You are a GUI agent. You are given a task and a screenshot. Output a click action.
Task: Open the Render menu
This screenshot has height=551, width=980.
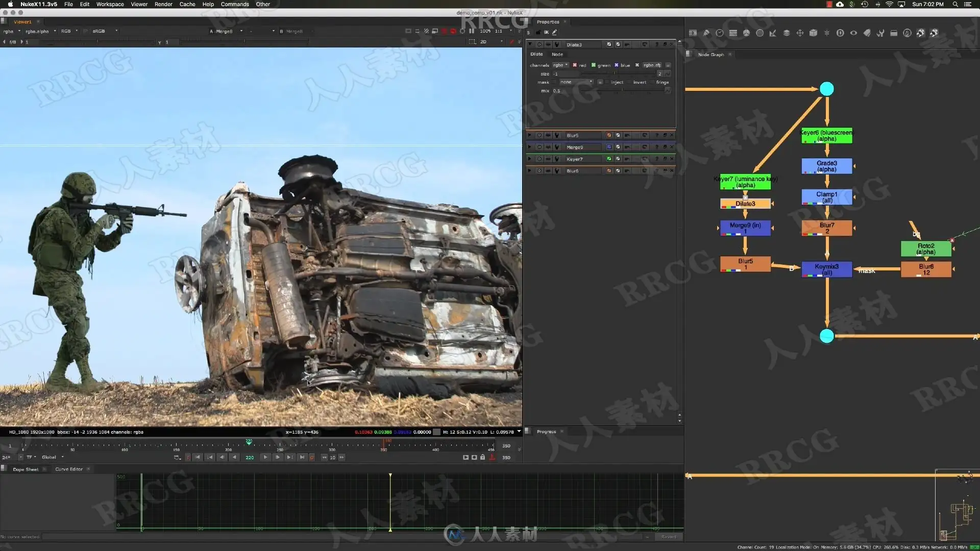163,4
